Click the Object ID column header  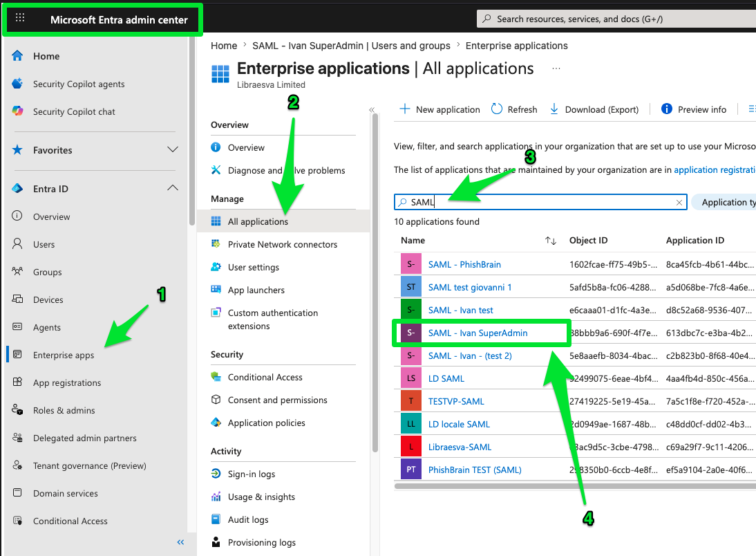(x=588, y=241)
